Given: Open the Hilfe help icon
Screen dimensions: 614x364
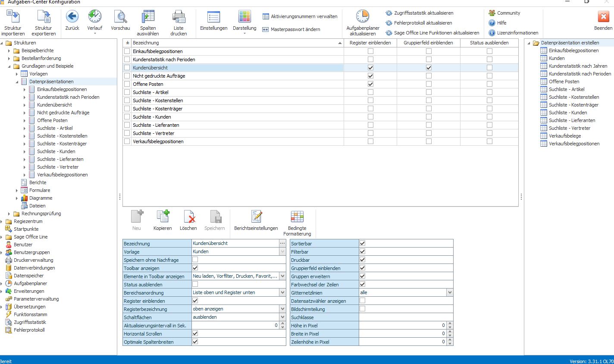Looking at the screenshot, I should pos(492,23).
